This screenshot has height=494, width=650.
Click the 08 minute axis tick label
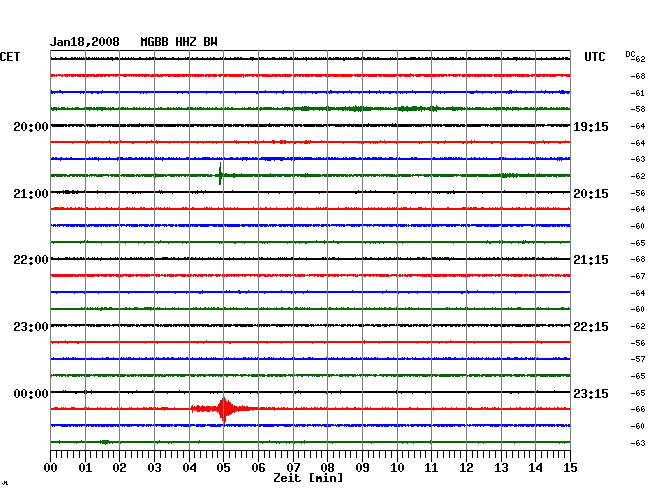click(x=327, y=468)
